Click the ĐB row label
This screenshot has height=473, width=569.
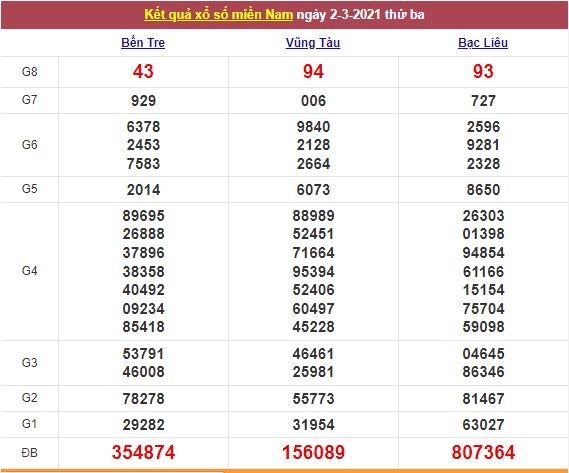(29, 453)
